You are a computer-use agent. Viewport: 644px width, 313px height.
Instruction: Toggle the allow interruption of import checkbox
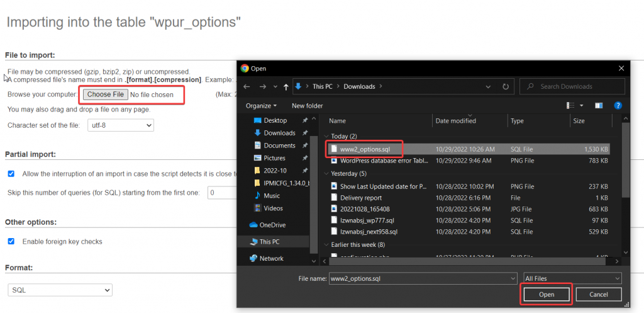tap(11, 174)
